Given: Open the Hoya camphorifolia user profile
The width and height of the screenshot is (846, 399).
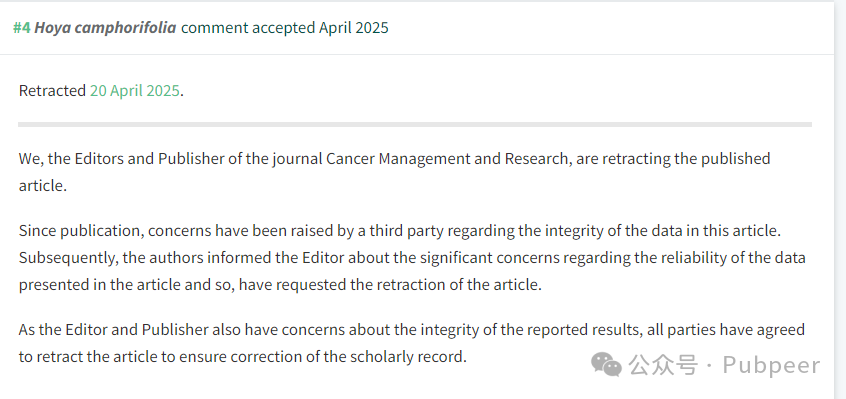Looking at the screenshot, I should (105, 27).
